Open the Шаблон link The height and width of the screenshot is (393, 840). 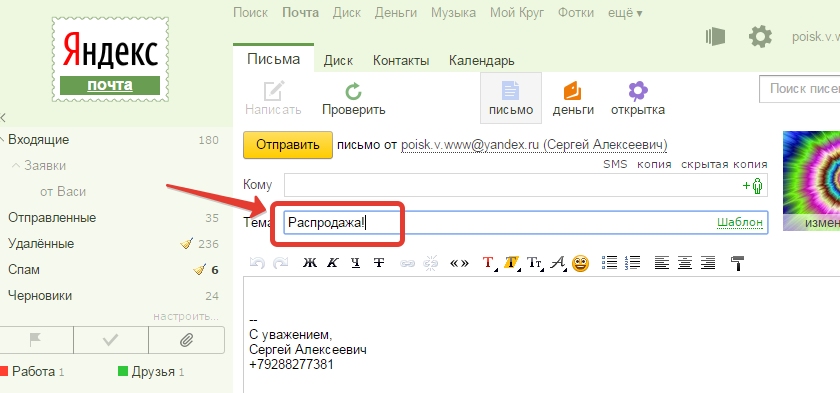point(740,222)
